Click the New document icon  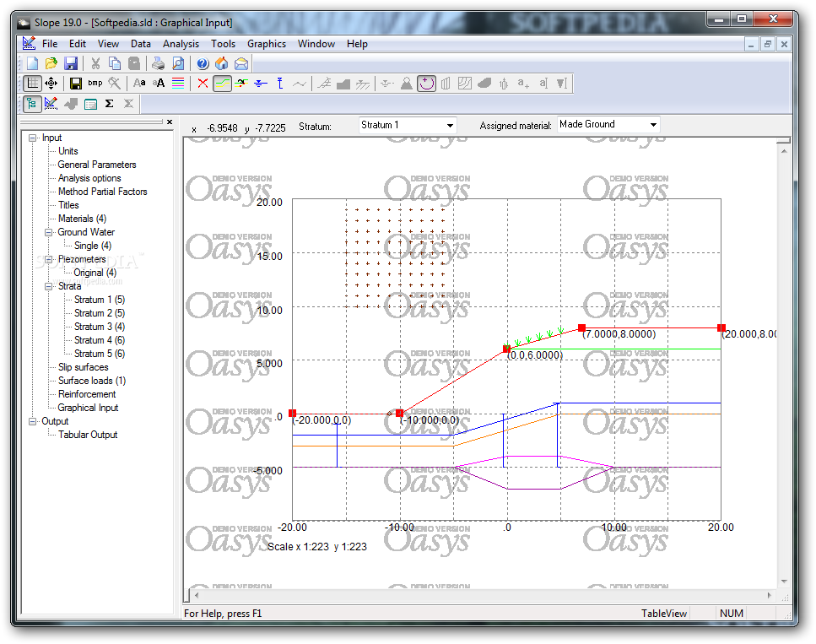32,63
